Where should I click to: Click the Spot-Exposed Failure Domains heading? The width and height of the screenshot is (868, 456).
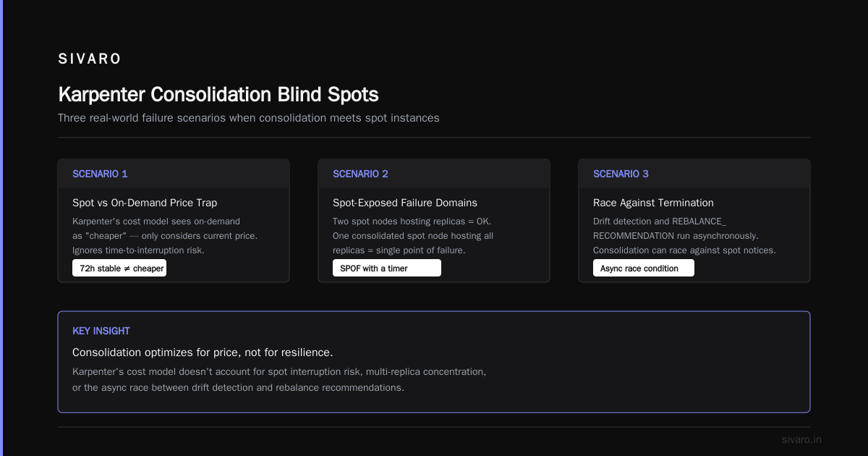[405, 203]
